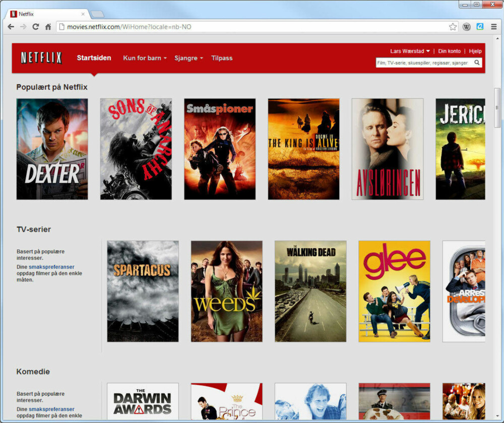Open the Glee poster
504x423 pixels.
tap(395, 291)
